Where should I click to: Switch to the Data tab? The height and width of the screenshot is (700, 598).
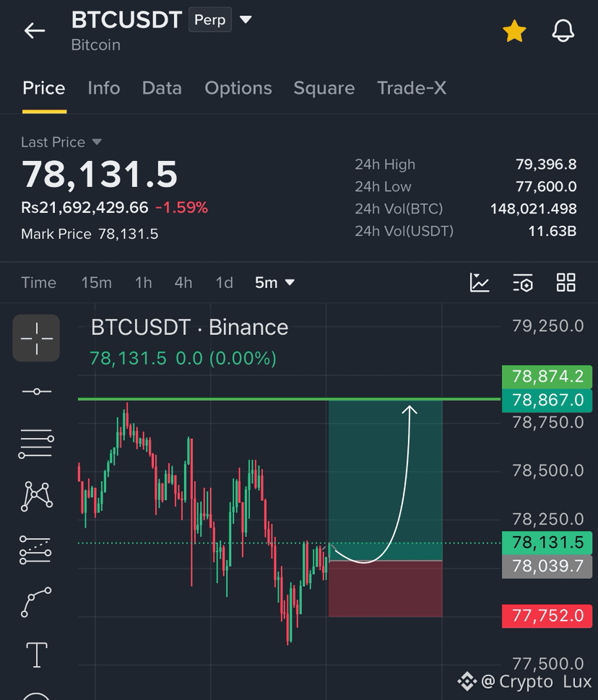[162, 88]
